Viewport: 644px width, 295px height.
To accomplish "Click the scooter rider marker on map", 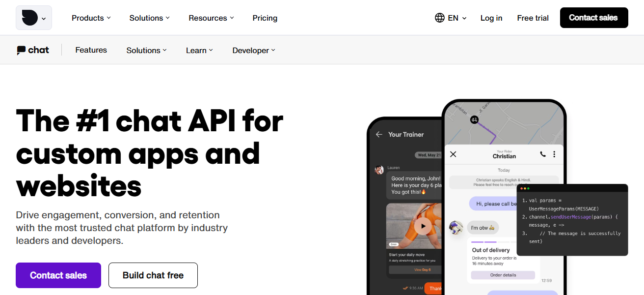I will [474, 119].
